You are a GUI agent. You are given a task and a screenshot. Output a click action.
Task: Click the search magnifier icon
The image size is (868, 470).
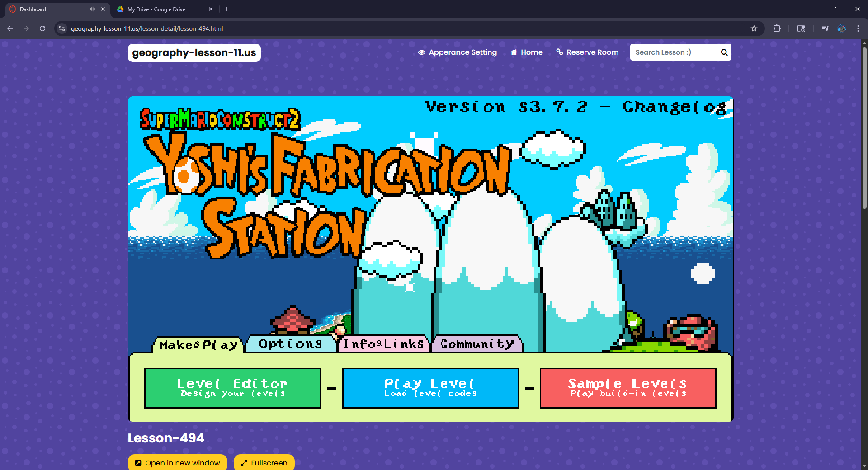[x=724, y=52]
